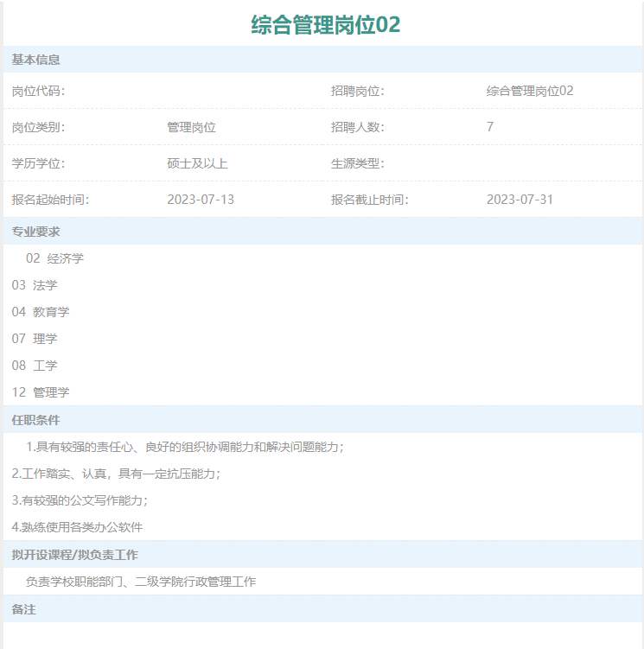The width and height of the screenshot is (644, 649).
Task: Select the 招聘岗位 value 综合管理岗位02
Action: tap(530, 91)
